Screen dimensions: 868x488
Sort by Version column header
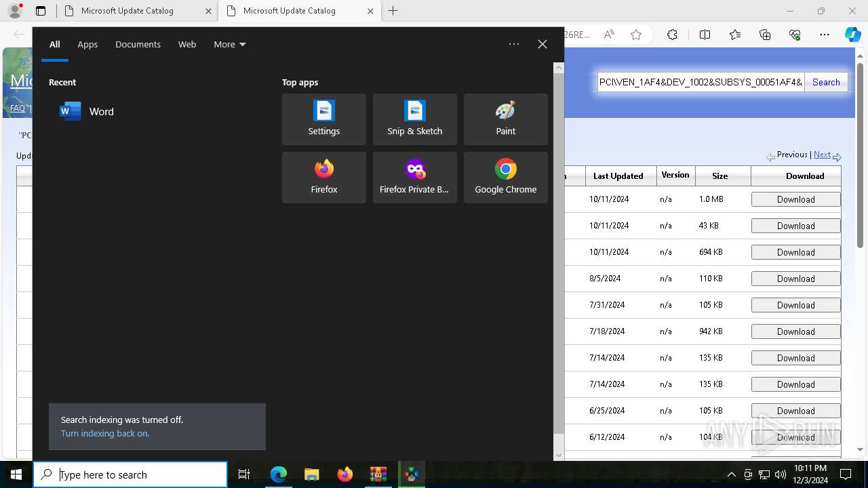point(675,175)
